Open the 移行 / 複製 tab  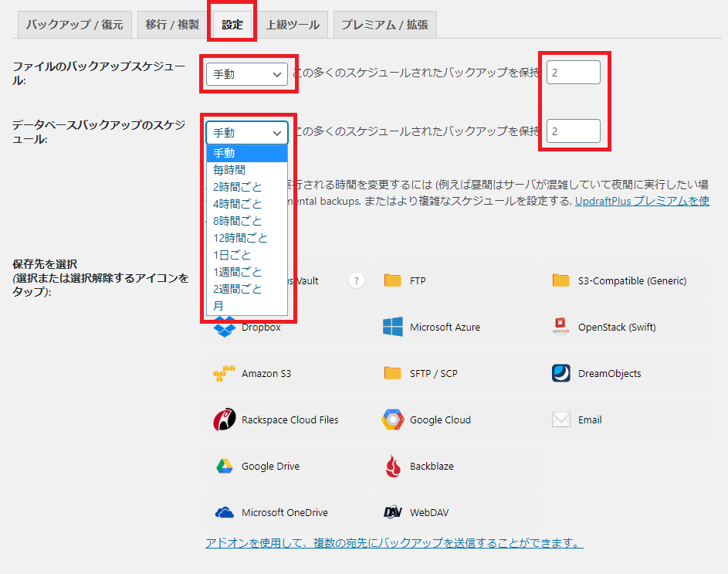(172, 25)
